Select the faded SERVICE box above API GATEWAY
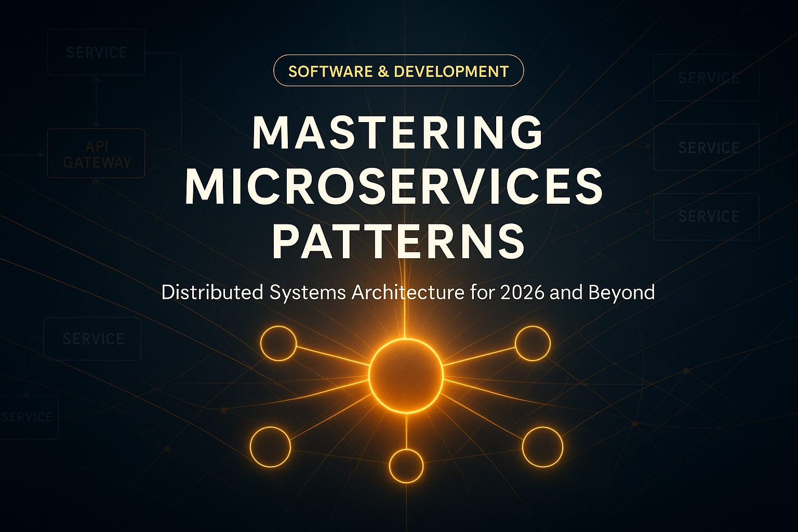This screenshot has height=532, width=798. pyautogui.click(x=96, y=52)
